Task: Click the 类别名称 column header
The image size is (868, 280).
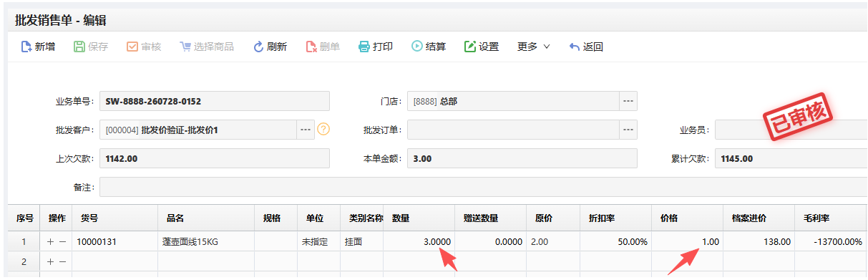Action: (362, 218)
